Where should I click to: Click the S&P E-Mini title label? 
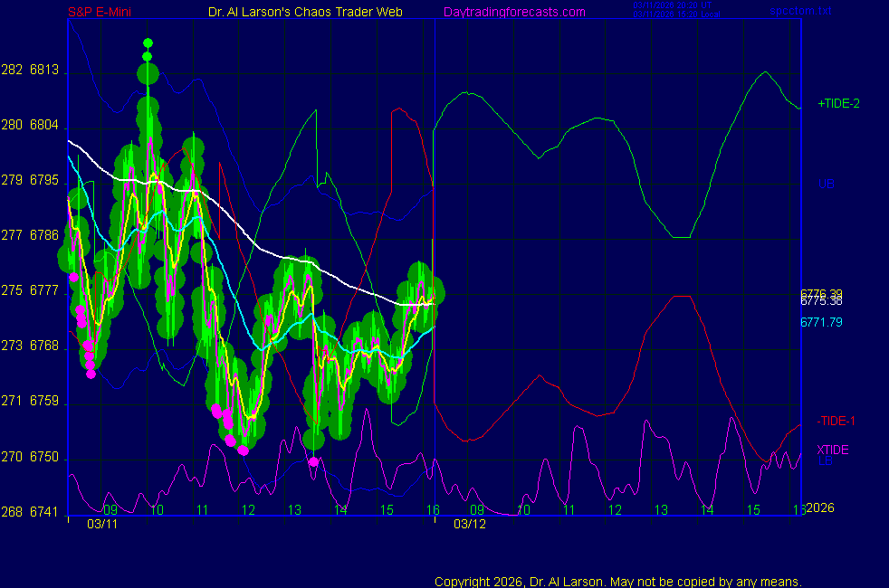(x=100, y=12)
